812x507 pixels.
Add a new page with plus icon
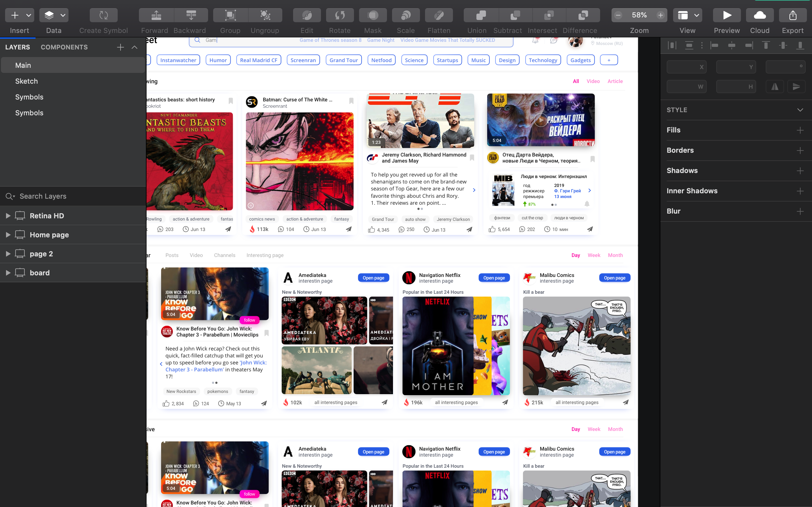[x=121, y=47]
